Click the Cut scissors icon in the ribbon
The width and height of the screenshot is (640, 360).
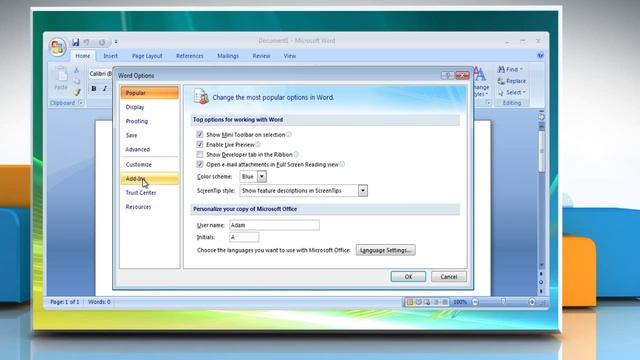pyautogui.click(x=76, y=70)
